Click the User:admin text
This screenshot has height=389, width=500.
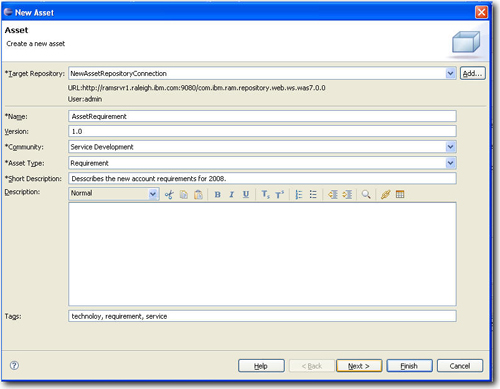tap(85, 99)
